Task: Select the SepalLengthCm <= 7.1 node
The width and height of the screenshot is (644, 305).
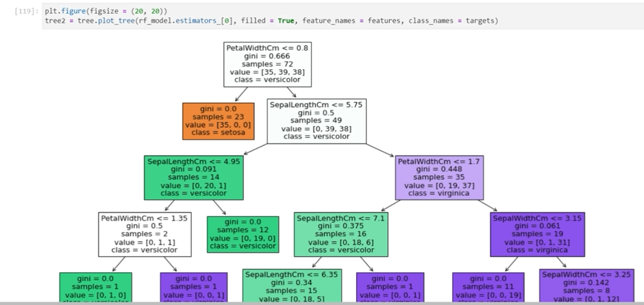Action: (341, 234)
